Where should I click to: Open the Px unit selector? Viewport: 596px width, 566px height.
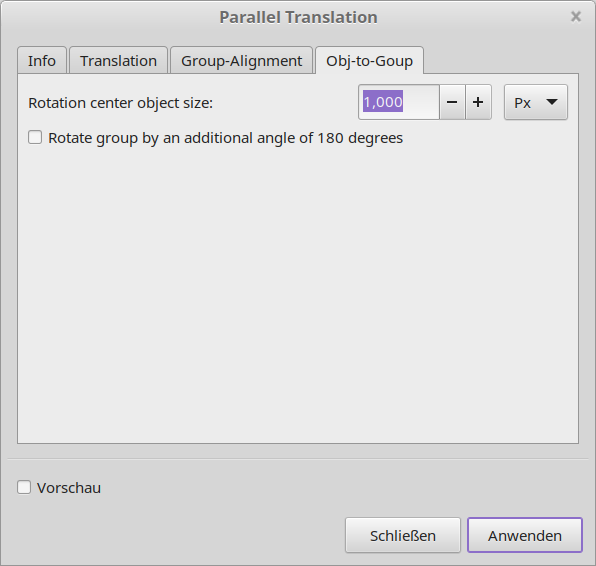[536, 102]
